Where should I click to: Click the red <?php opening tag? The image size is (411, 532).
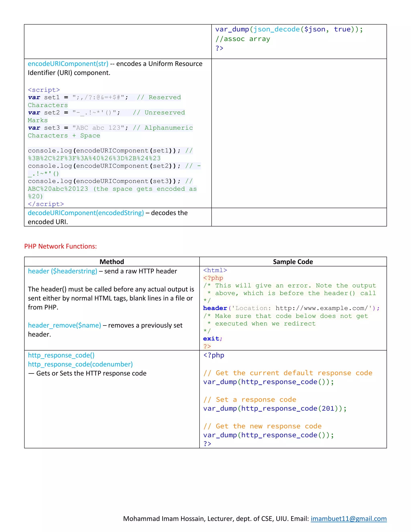point(213,278)
